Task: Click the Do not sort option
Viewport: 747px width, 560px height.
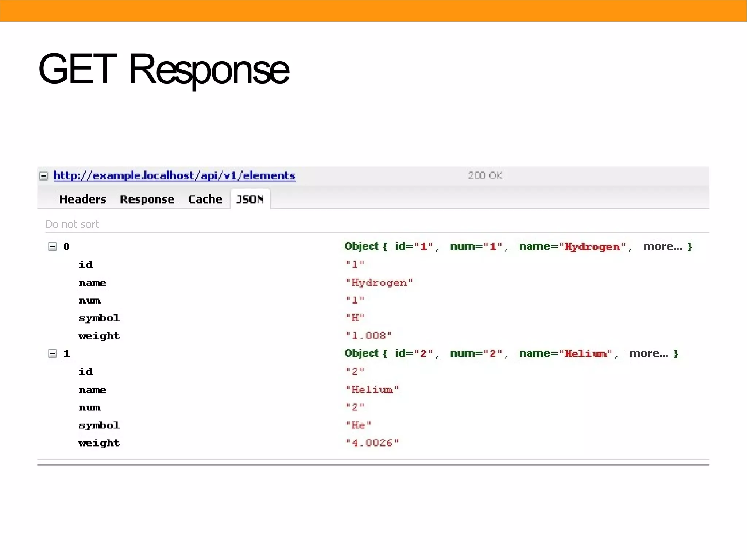Action: point(72,224)
